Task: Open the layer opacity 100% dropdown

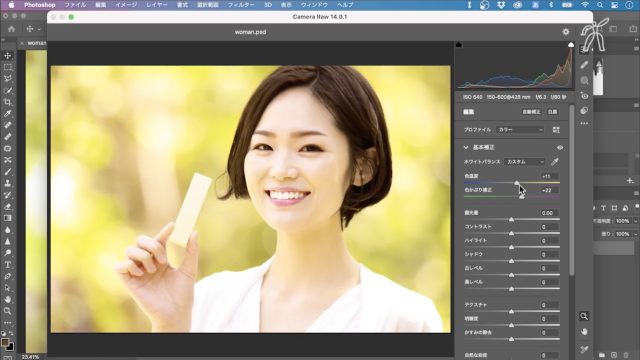Action: (636, 221)
